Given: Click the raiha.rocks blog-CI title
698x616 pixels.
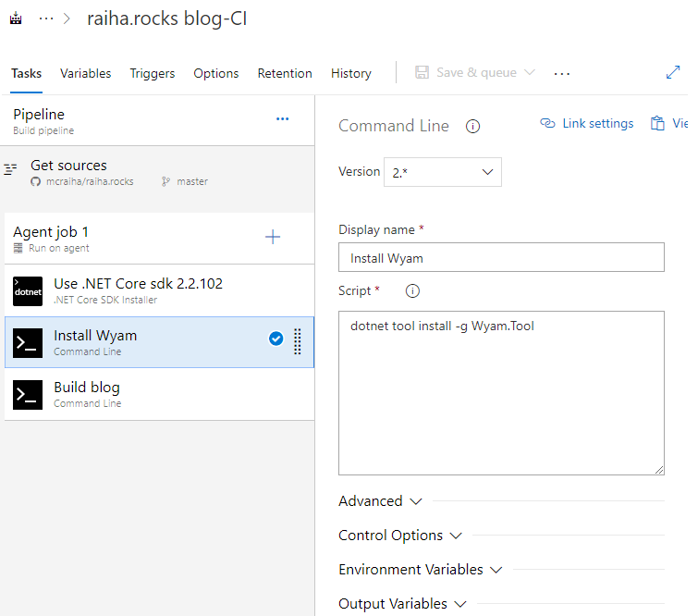Looking at the screenshot, I should [x=167, y=18].
